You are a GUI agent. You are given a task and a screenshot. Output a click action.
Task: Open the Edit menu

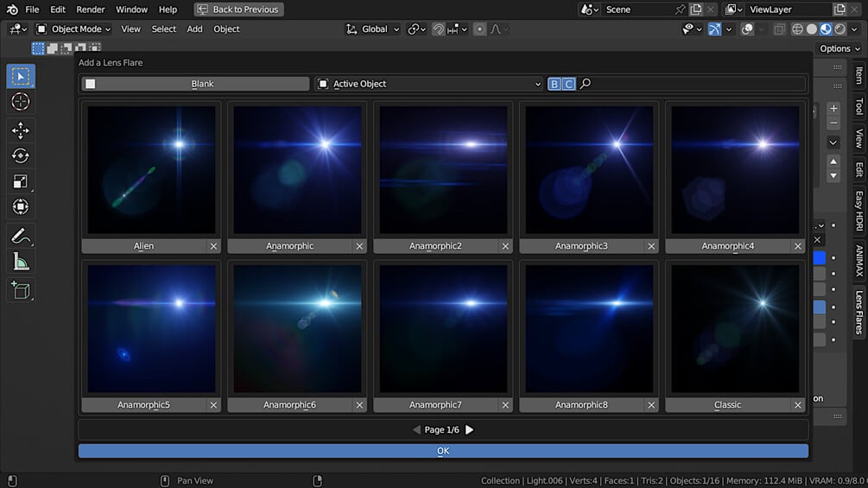[x=58, y=10]
